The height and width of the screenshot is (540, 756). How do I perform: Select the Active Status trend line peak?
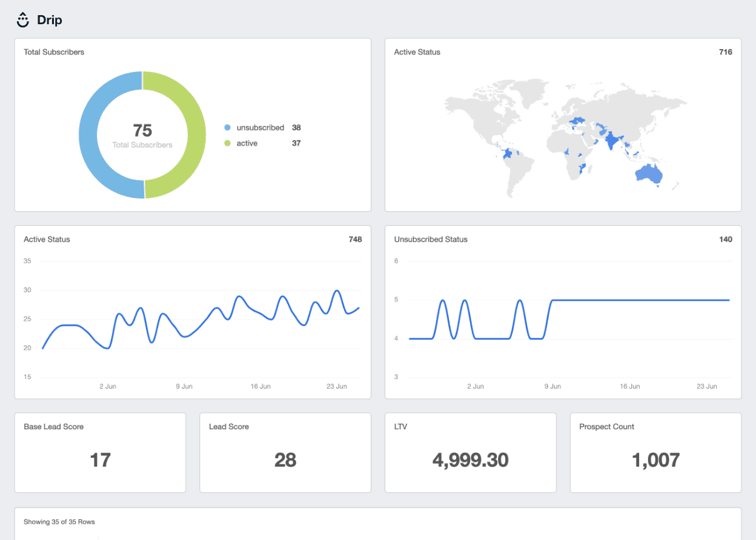point(337,291)
